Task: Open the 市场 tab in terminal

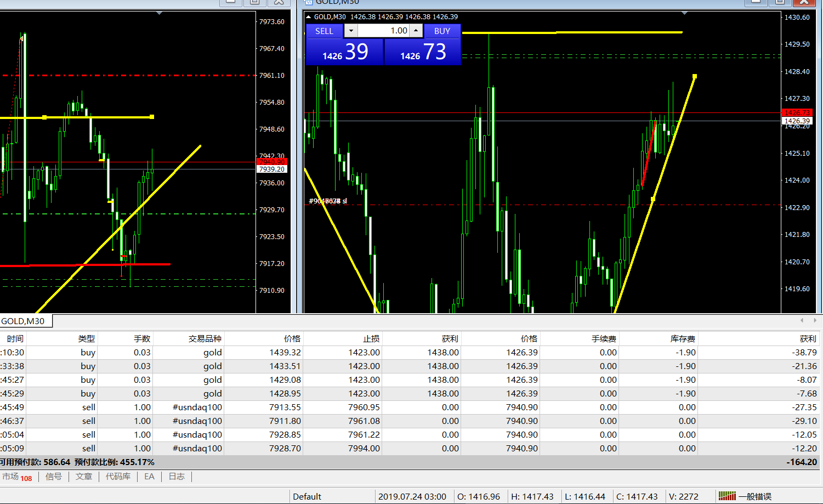Action: coord(16,477)
